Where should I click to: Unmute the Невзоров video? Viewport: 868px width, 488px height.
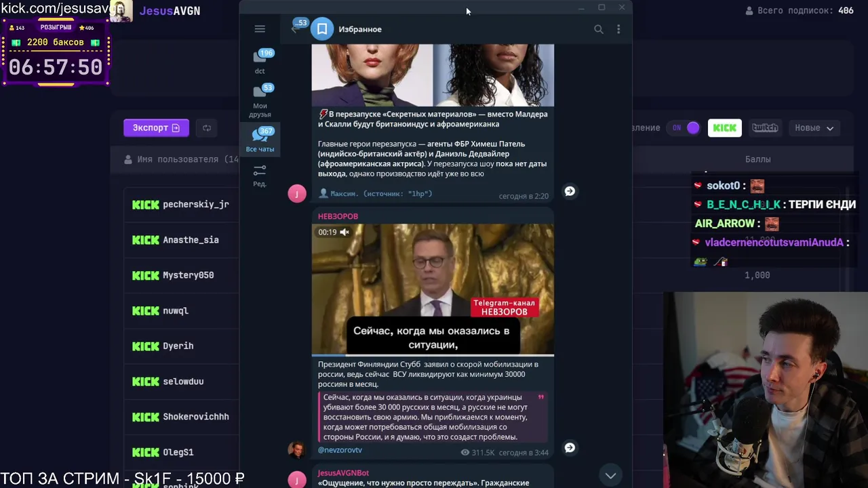click(x=344, y=232)
